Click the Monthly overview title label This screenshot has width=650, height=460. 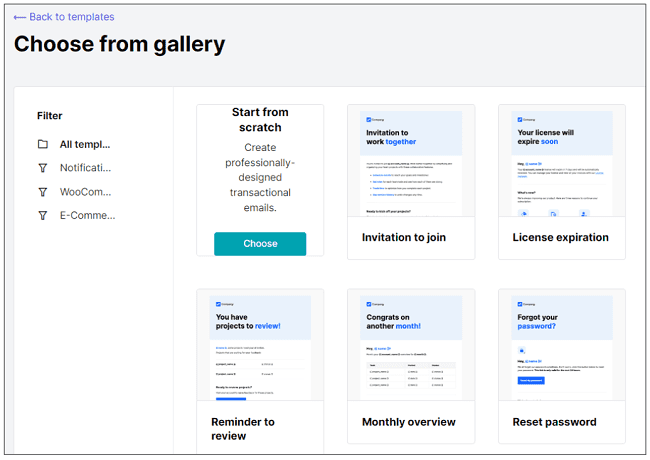(408, 422)
